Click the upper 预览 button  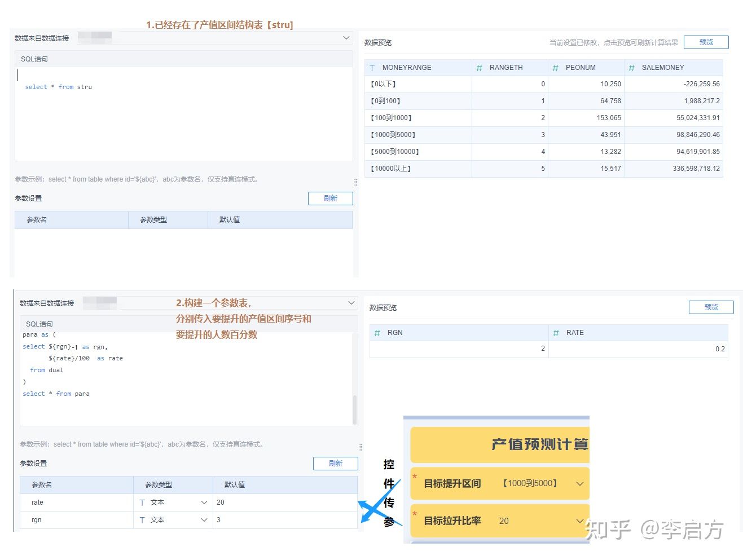tap(706, 42)
